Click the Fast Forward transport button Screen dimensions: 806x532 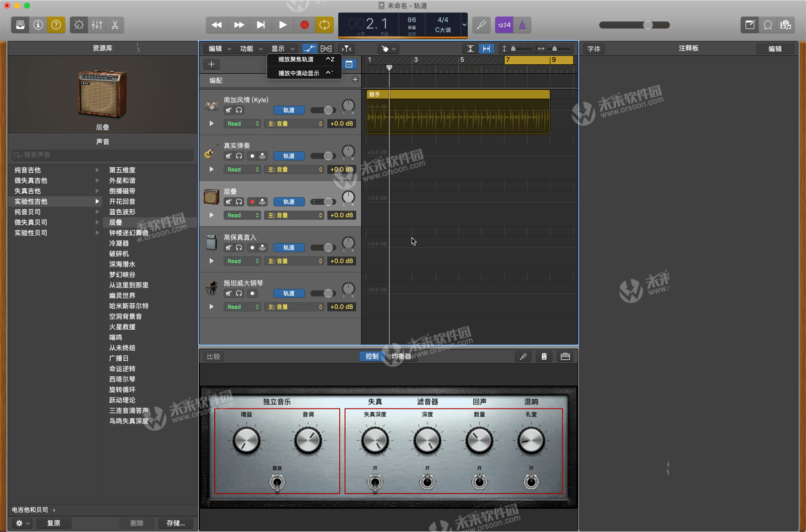[x=239, y=25]
